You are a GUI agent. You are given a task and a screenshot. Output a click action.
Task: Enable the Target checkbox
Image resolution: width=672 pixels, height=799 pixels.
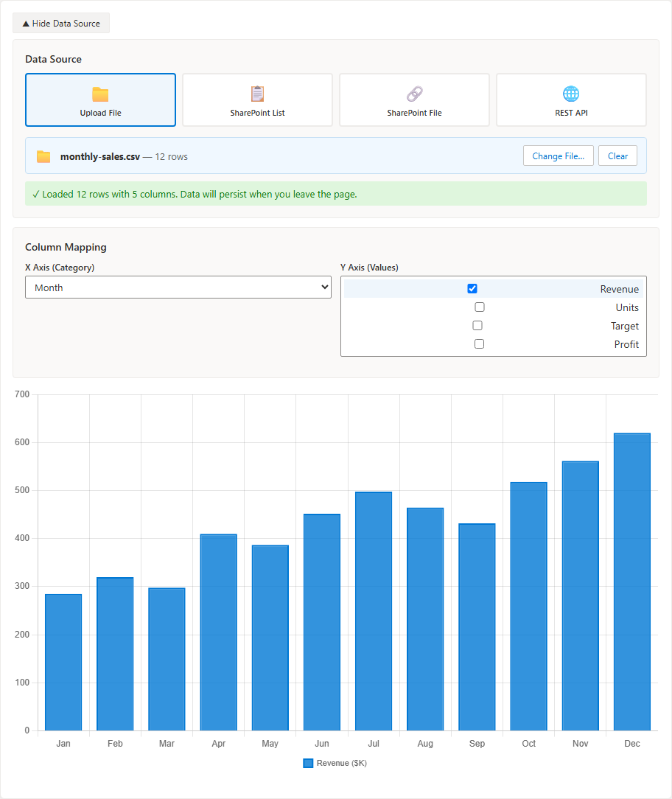[x=477, y=325]
